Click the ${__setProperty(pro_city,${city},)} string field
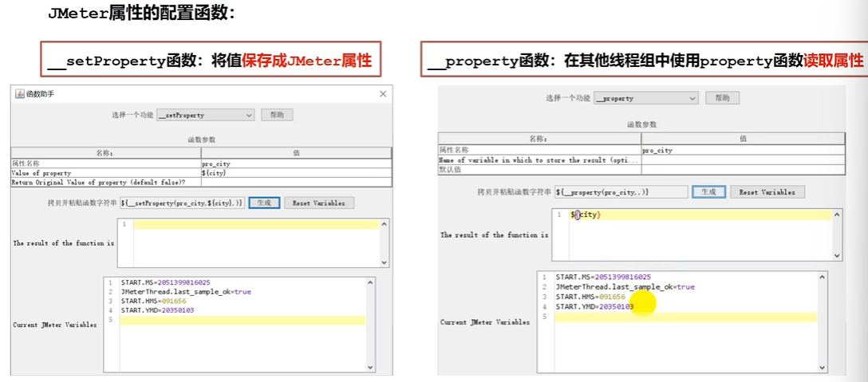Image resolution: width=868 pixels, height=382 pixels. (x=183, y=203)
